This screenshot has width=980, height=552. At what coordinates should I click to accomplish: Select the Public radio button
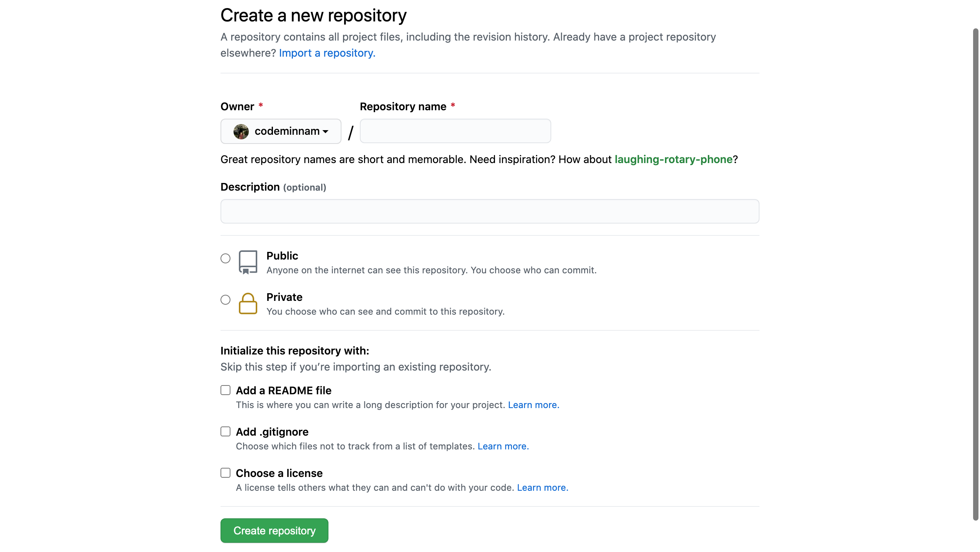tap(225, 258)
